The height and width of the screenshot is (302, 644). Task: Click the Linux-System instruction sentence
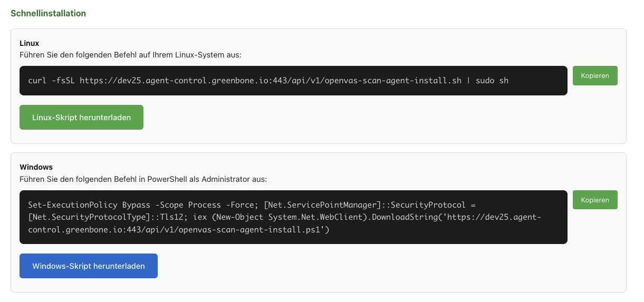130,54
